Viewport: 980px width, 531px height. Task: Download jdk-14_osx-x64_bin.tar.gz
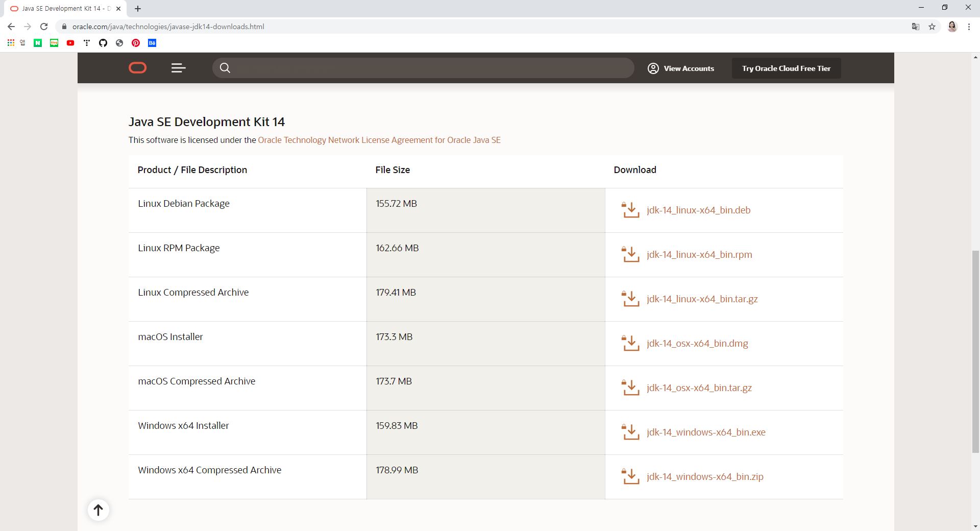click(x=699, y=388)
